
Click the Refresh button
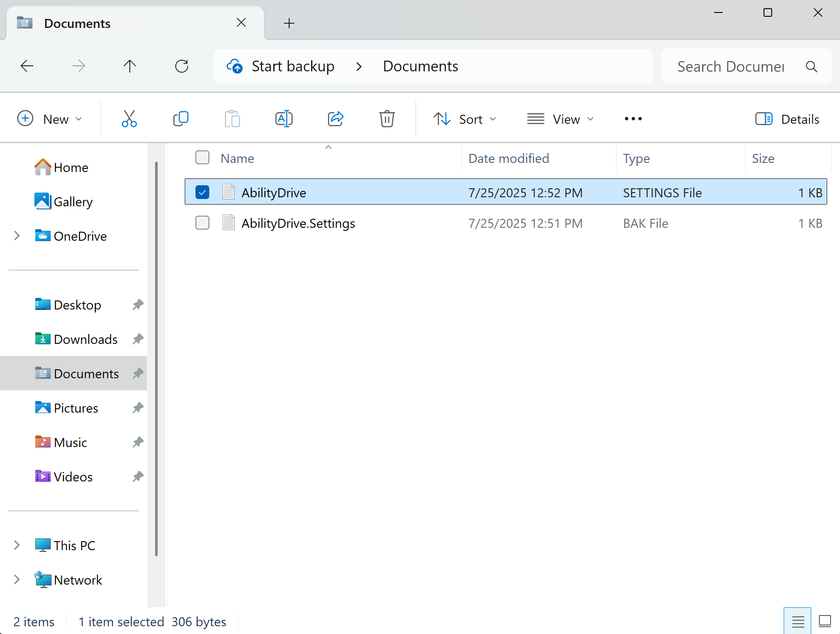[x=182, y=66]
